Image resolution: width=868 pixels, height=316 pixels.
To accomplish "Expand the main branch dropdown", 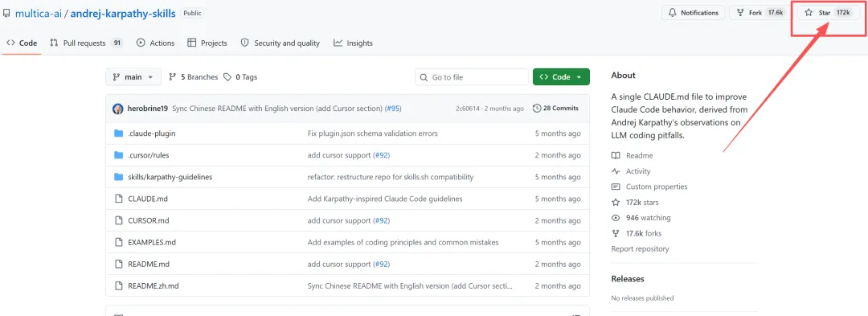I will (133, 77).
